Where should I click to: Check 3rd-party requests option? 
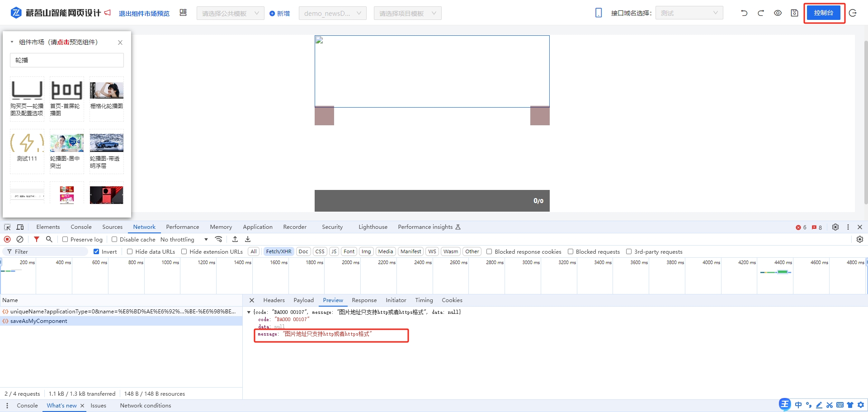point(629,251)
